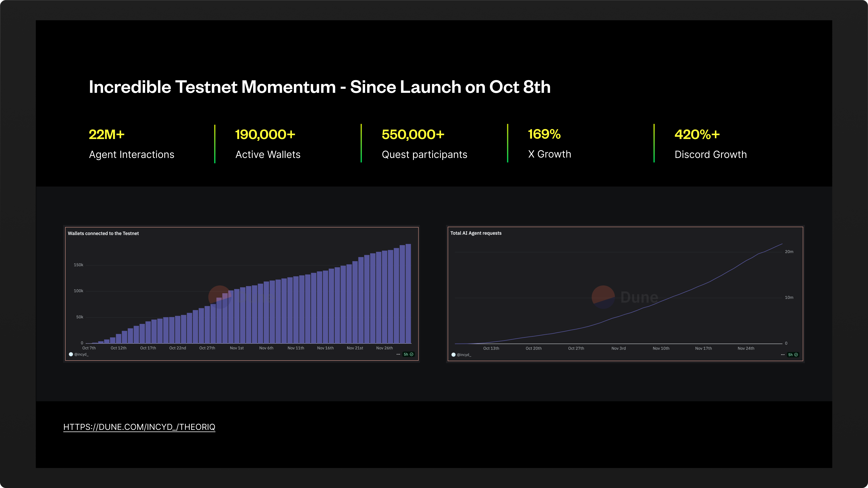Click the 5h refresh badge on the AI Agent requests chart

click(793, 355)
